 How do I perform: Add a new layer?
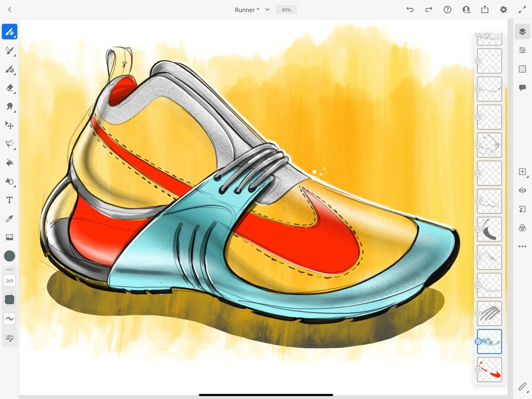click(x=522, y=172)
